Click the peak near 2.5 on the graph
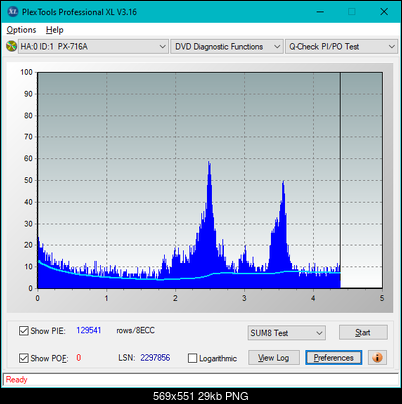The image size is (402, 404). 209,163
